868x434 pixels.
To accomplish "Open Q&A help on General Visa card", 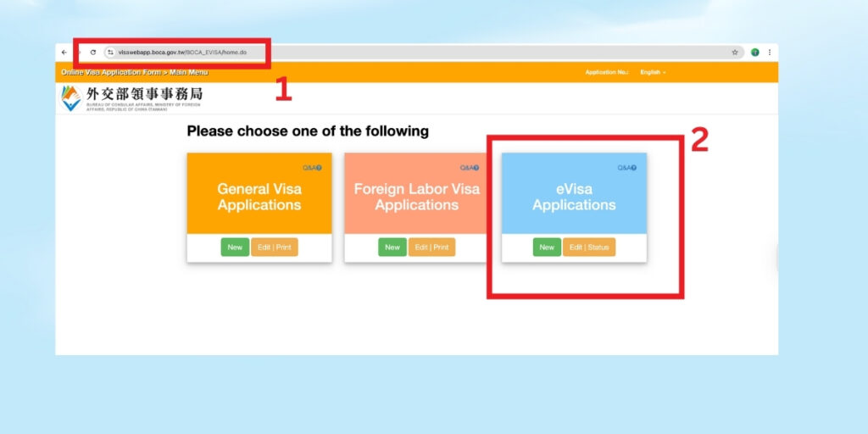I will tap(312, 168).
